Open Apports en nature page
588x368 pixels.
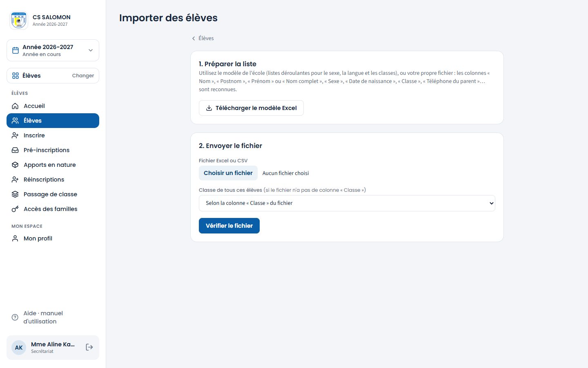(x=53, y=165)
